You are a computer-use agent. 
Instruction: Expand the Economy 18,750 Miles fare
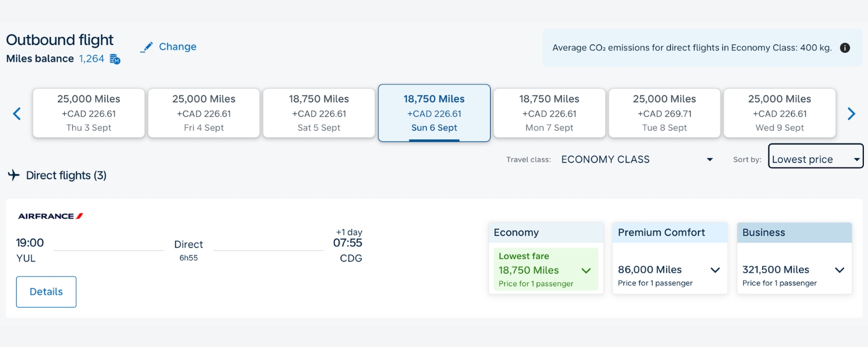(546, 270)
